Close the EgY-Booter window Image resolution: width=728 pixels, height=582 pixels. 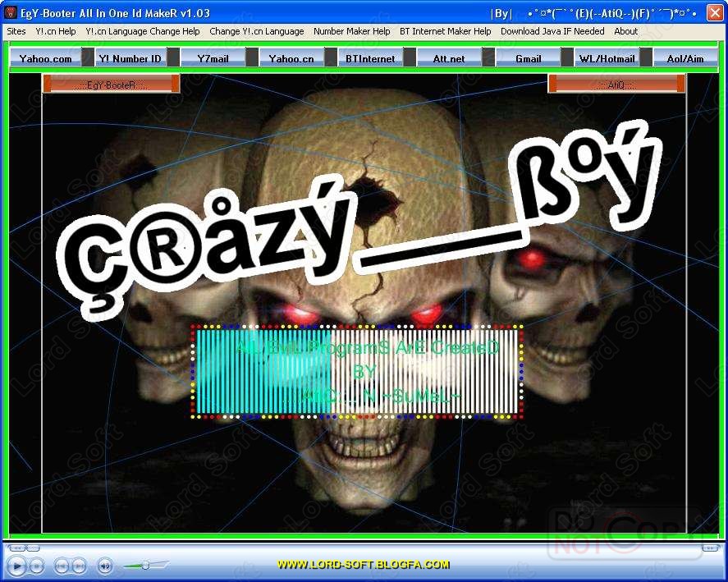[x=715, y=12]
